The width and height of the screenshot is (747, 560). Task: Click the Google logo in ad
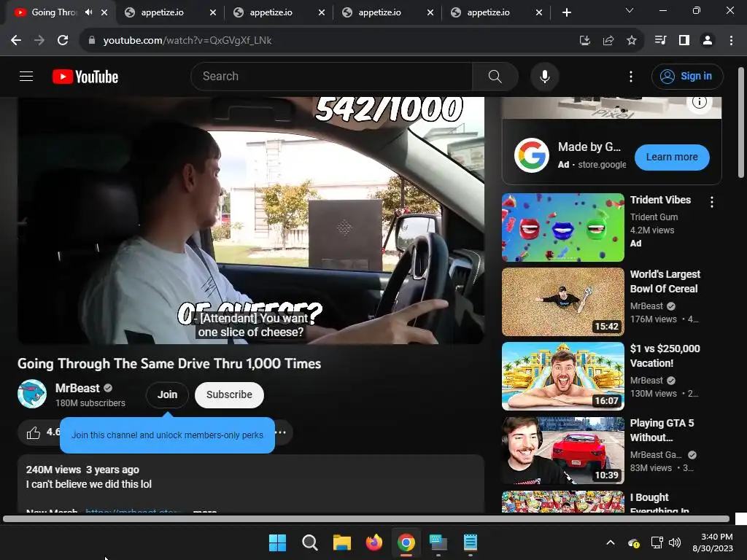pyautogui.click(x=531, y=155)
